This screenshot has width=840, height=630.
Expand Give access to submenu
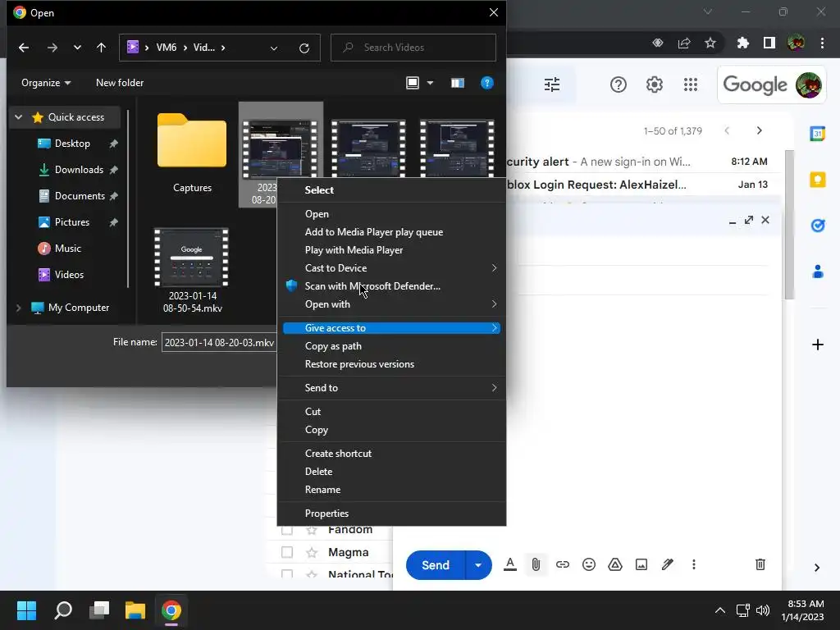(x=391, y=328)
